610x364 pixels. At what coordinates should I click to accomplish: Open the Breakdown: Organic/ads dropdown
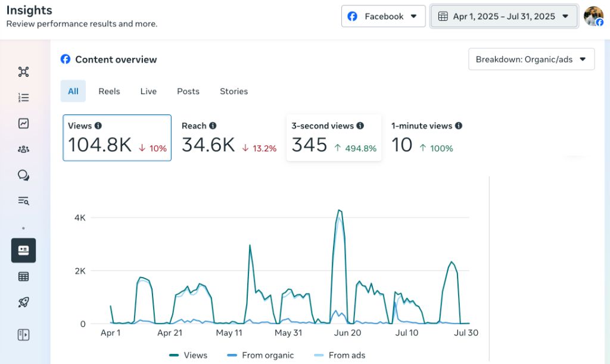coord(531,59)
